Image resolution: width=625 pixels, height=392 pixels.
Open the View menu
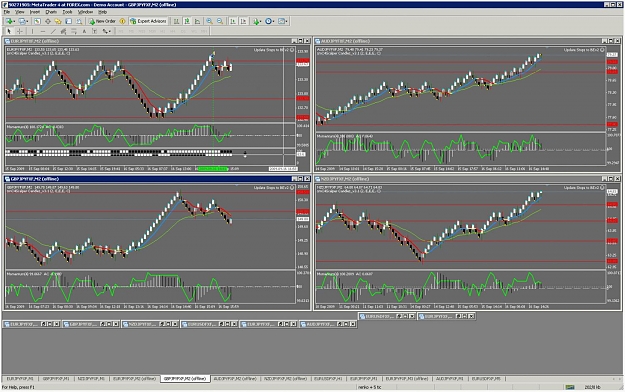tap(20, 12)
